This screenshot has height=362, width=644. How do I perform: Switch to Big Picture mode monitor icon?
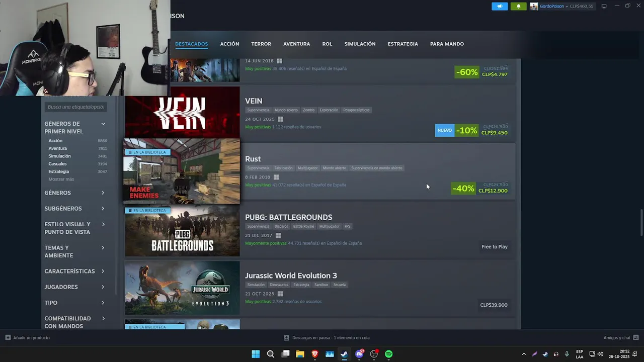(x=604, y=6)
